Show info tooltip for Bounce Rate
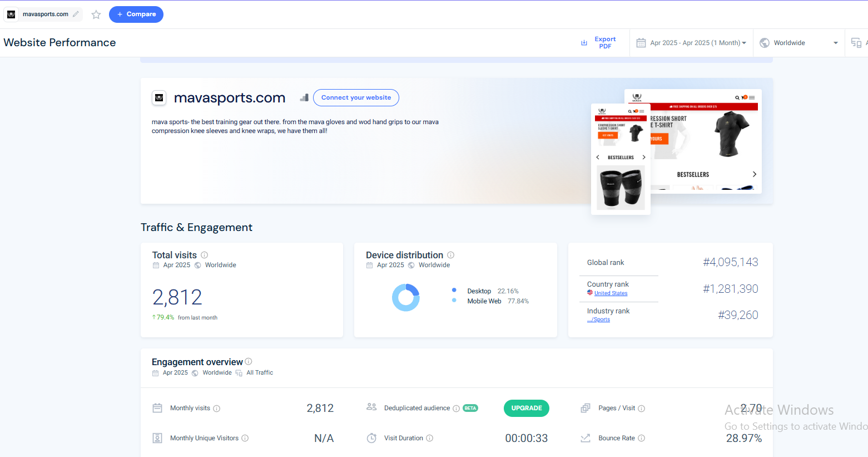 point(642,438)
